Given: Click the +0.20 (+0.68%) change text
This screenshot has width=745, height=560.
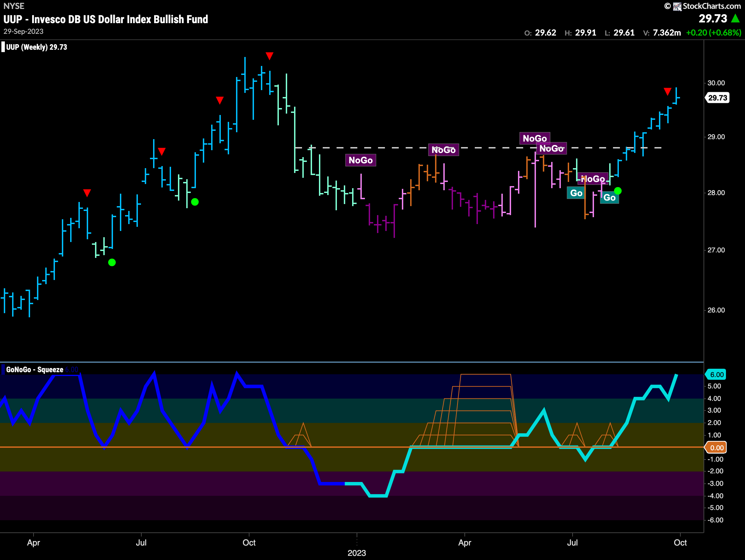Looking at the screenshot, I should coord(714,33).
